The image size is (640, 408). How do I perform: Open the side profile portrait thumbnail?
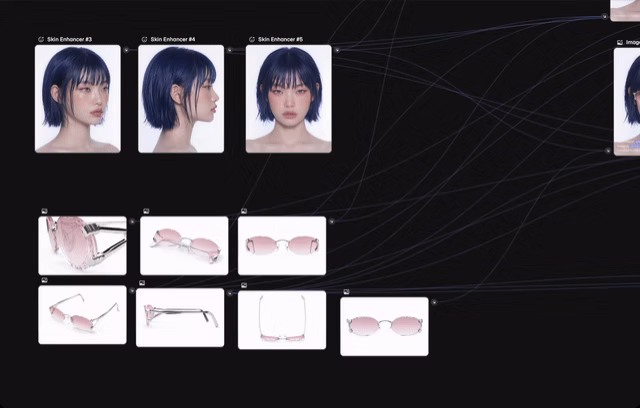tap(181, 99)
